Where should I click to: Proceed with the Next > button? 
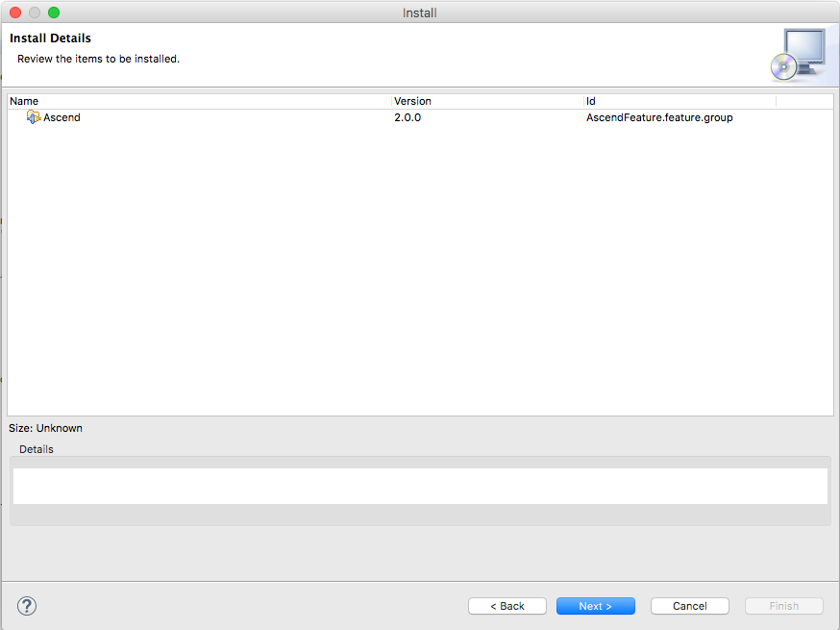click(595, 606)
